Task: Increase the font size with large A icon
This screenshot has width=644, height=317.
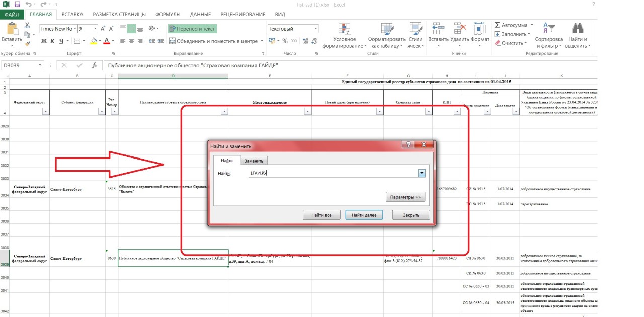Action: click(103, 29)
